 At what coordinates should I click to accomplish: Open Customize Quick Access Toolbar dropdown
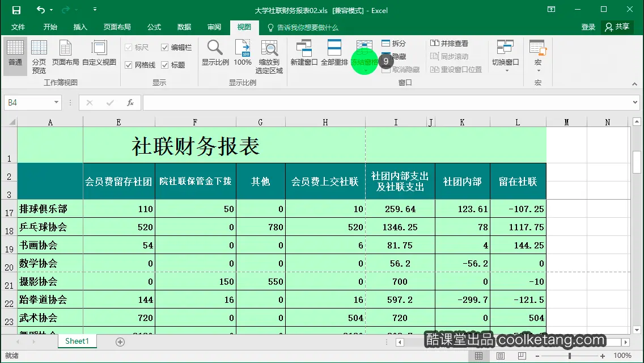point(95,10)
